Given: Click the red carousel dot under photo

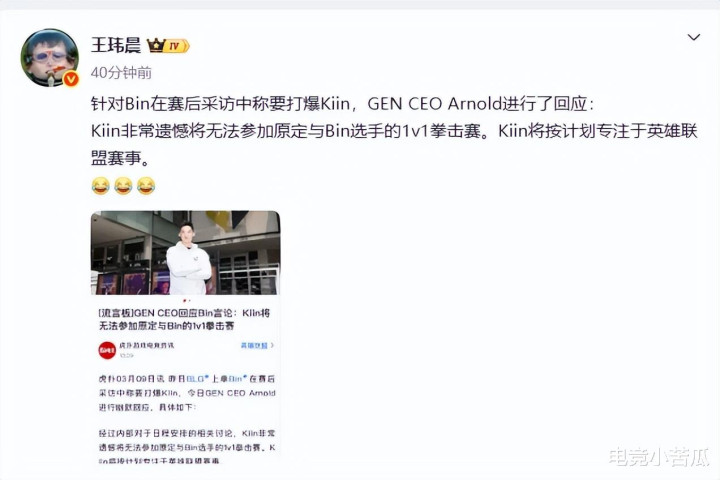Looking at the screenshot, I should [x=184, y=301].
